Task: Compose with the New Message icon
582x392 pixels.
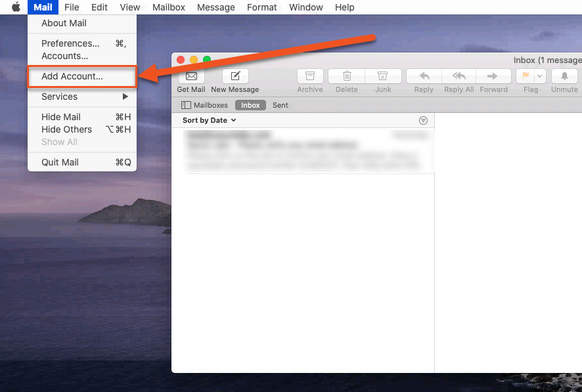Action: (x=235, y=76)
